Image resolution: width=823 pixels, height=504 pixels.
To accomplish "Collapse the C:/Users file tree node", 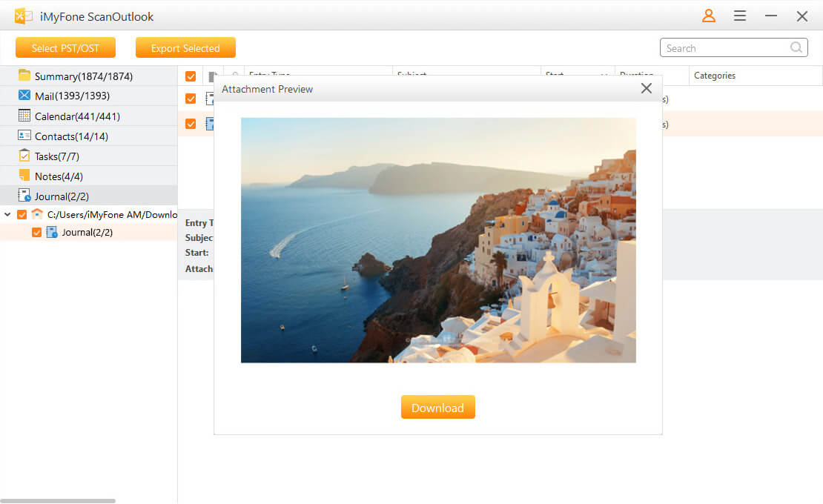I will point(7,214).
